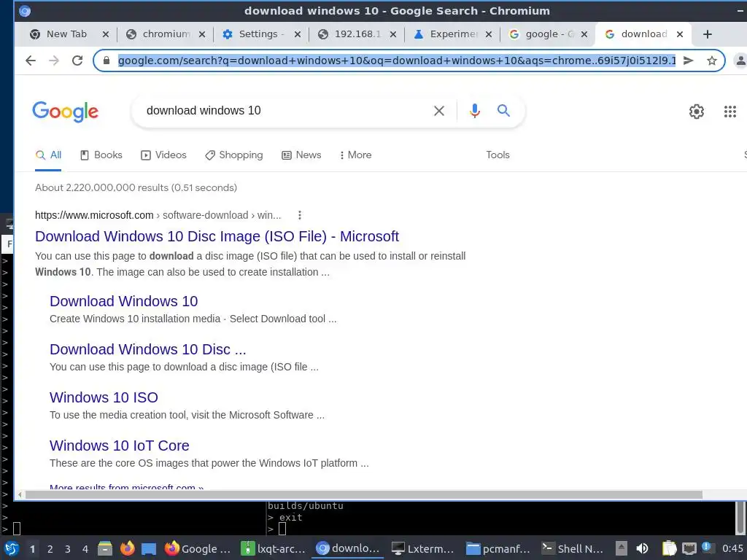Switch to the lxqt-archiver taskbar window

[274, 548]
